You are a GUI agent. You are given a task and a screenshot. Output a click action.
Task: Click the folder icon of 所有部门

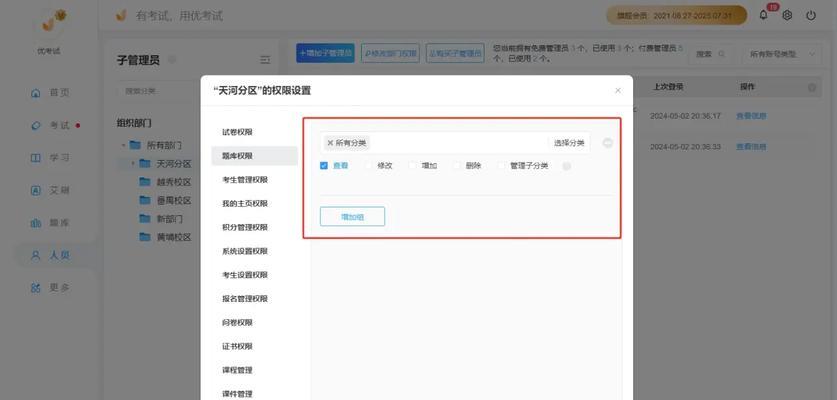pyautogui.click(x=135, y=145)
